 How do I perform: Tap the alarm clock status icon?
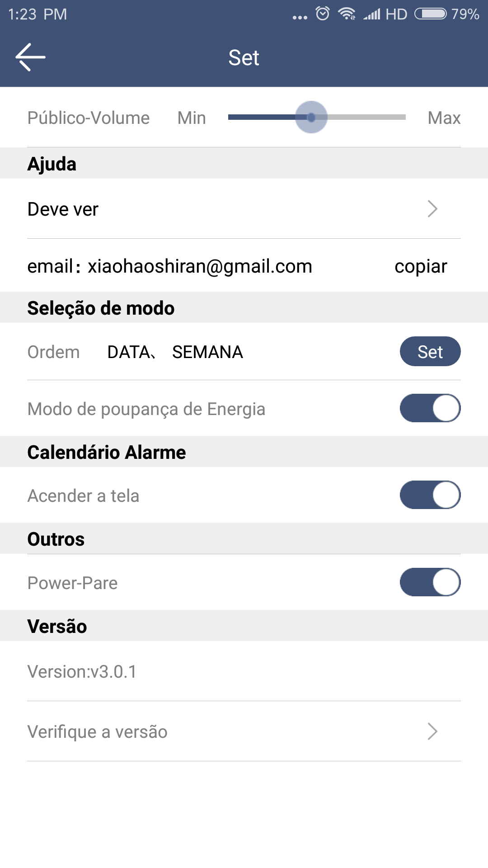click(x=323, y=14)
